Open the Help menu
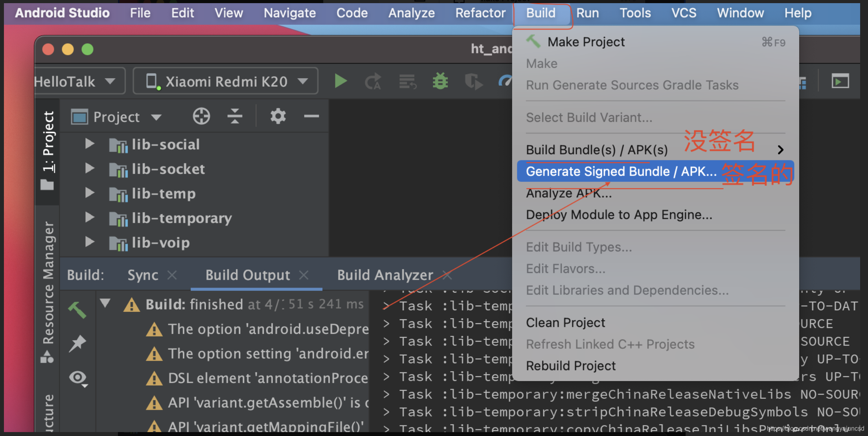 [x=798, y=13]
